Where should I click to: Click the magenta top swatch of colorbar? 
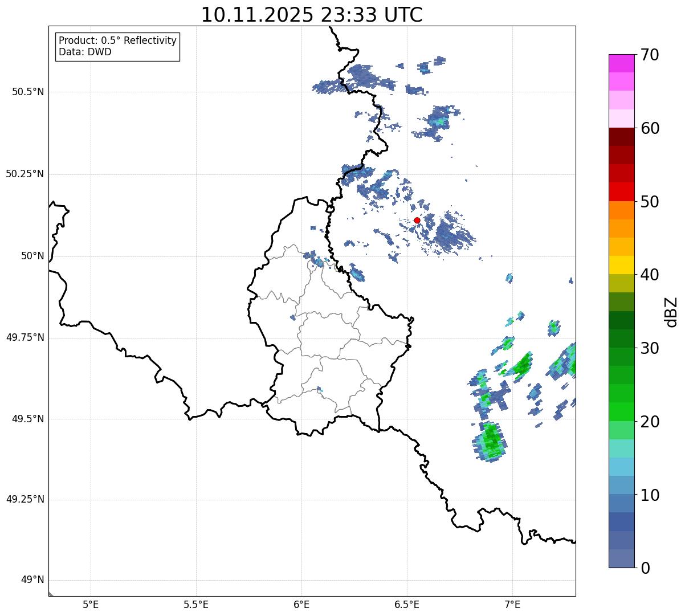[621, 63]
